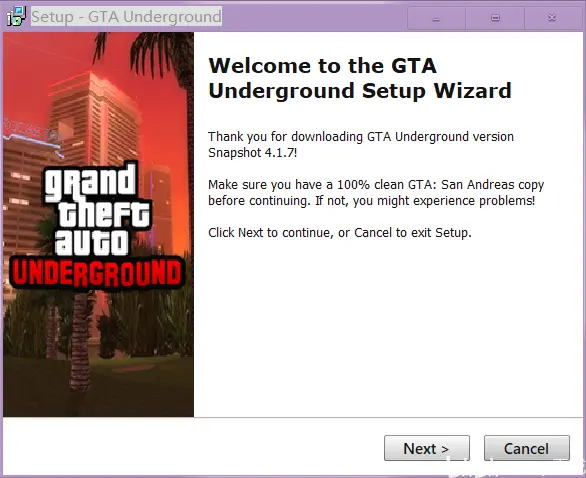This screenshot has height=478, width=586.
Task: Maximize the setup wizard window
Action: coord(495,18)
